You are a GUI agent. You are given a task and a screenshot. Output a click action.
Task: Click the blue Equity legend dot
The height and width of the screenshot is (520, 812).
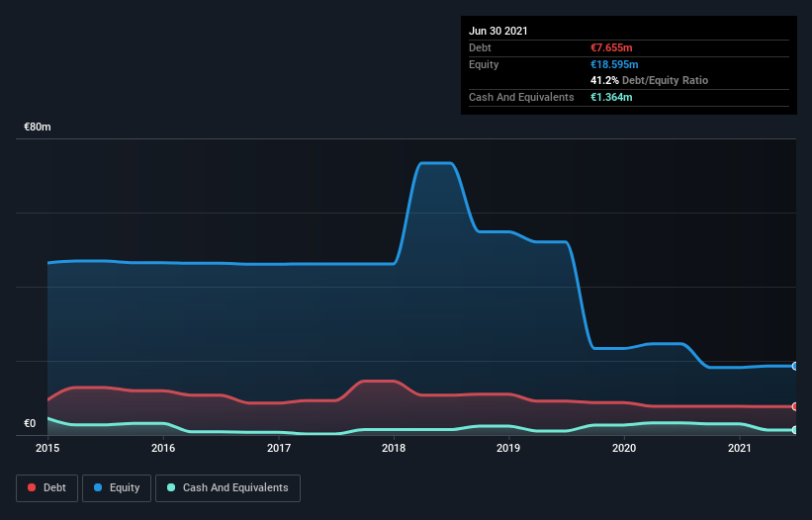tap(98, 487)
